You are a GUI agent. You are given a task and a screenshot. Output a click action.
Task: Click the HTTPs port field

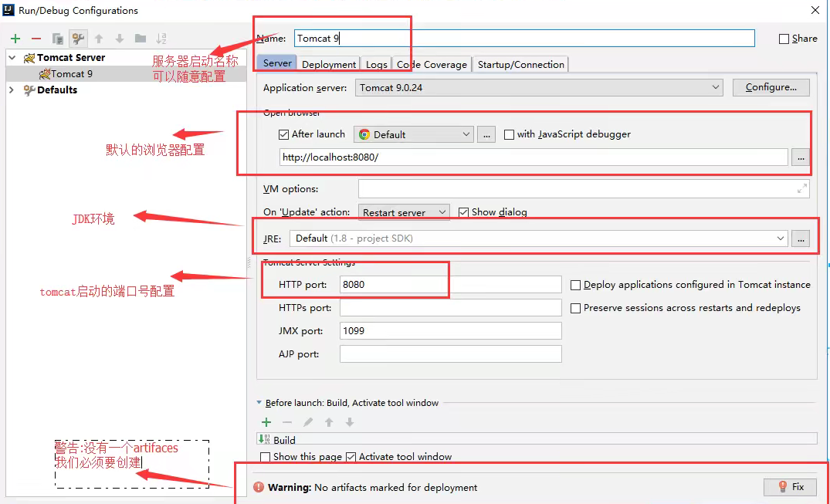pos(450,308)
